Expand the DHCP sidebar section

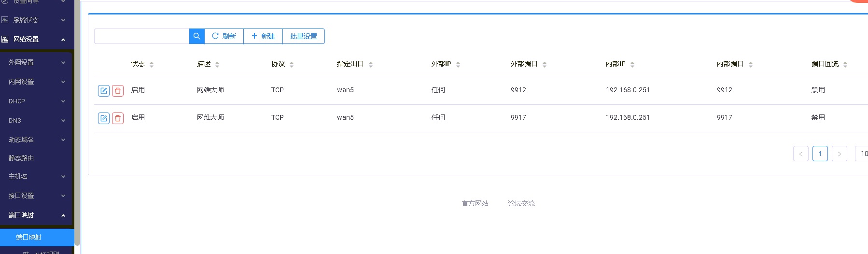tap(36, 101)
